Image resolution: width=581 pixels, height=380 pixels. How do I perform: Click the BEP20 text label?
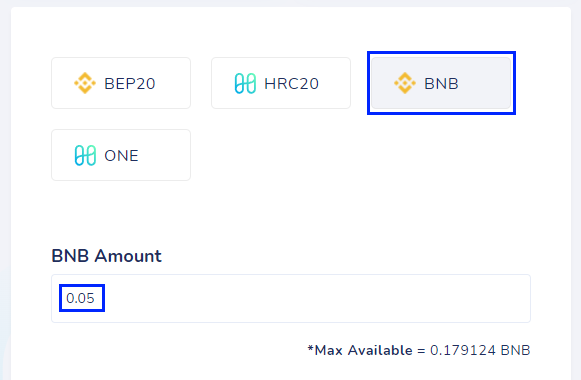[x=130, y=84]
